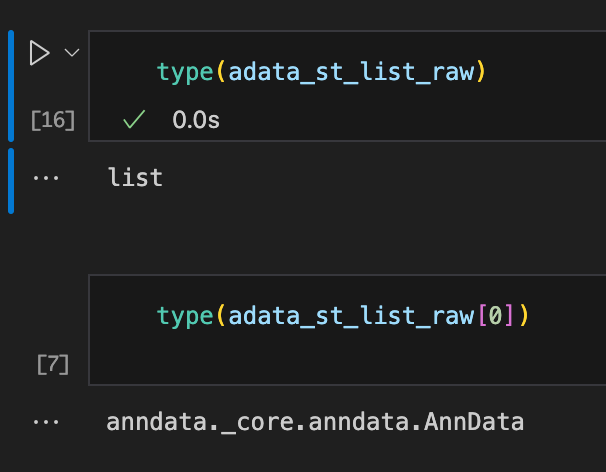Place cursor on 'type' keyword in first cell

(x=185, y=72)
